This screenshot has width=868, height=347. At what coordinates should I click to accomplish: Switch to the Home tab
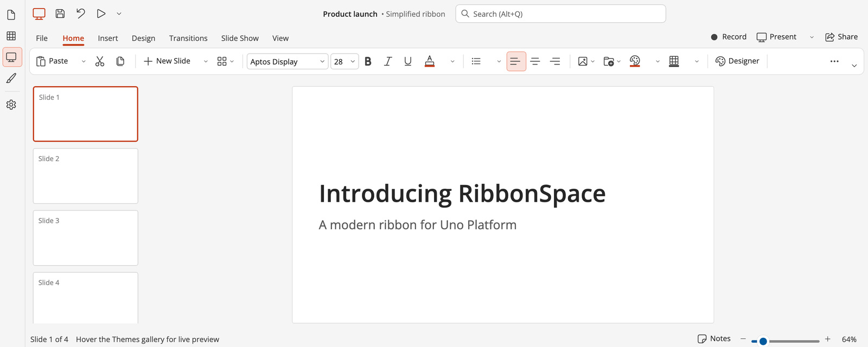73,38
